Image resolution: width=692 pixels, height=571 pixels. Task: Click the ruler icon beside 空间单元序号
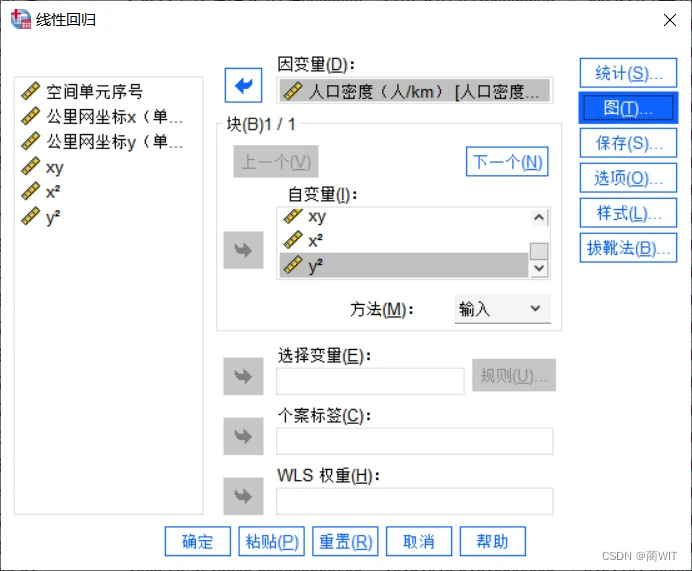coord(31,91)
